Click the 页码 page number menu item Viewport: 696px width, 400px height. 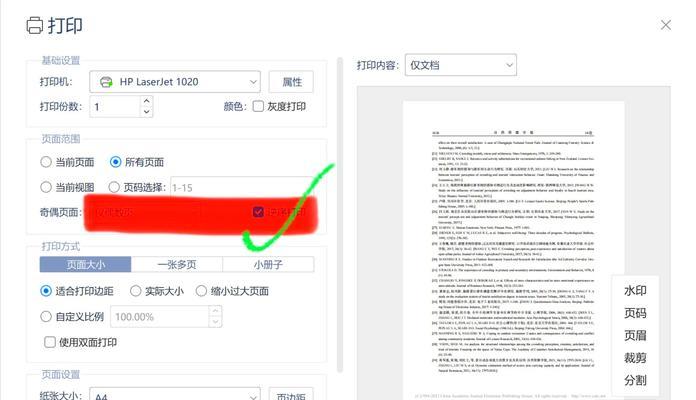[x=635, y=313]
